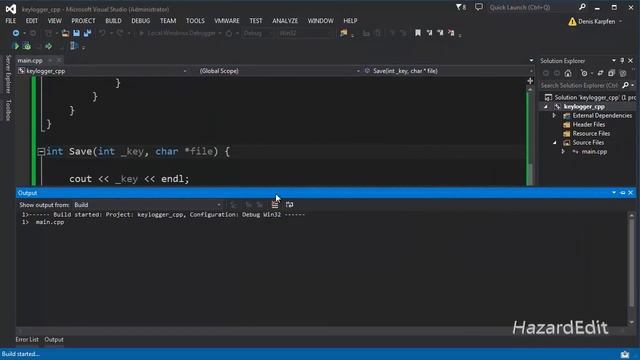This screenshot has width=640, height=360.
Task: Click the Navigate Backward toolbar icon
Action: (16, 33)
